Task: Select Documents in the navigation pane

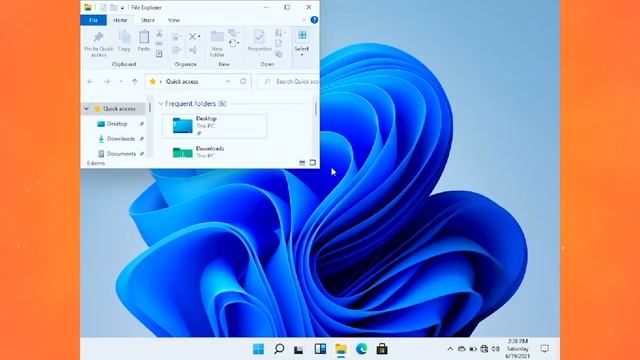Action: point(121,154)
